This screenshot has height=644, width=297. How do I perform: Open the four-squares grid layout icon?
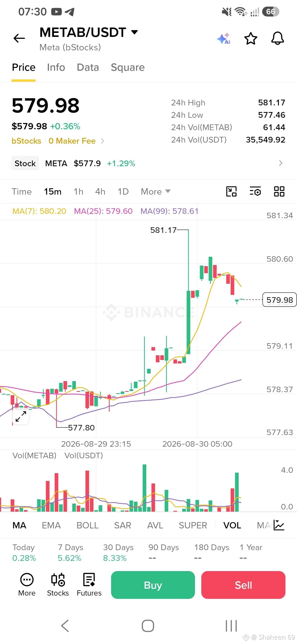click(279, 191)
